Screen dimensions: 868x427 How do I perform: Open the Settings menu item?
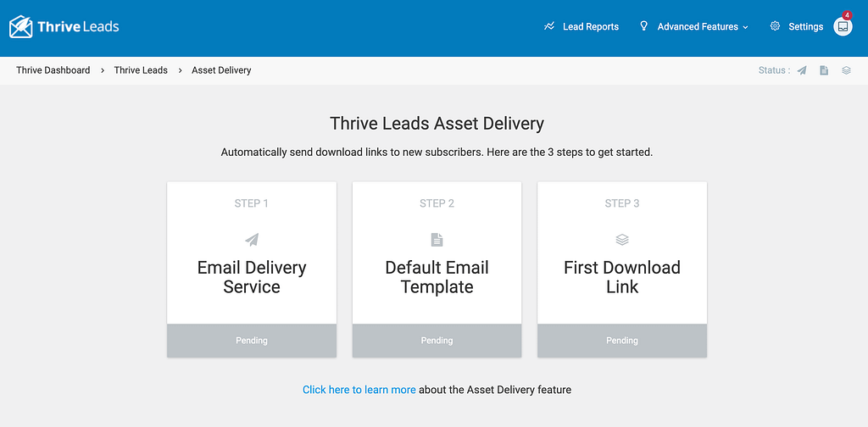805,27
